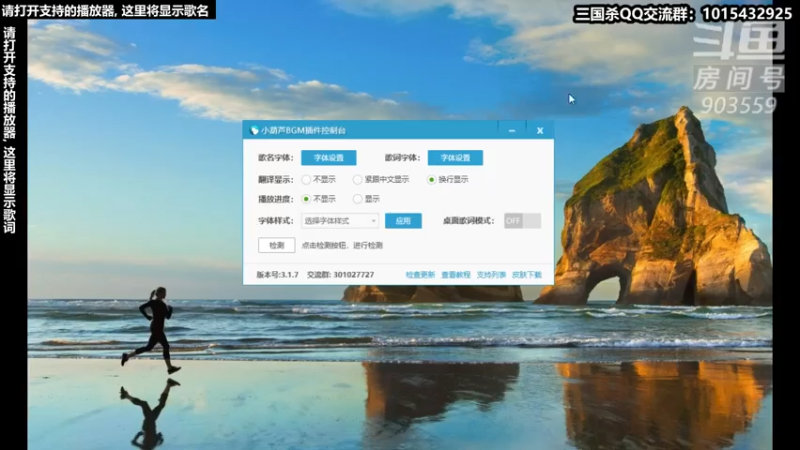Open the 支持列表 link
This screenshot has width=800, height=450.
point(491,275)
